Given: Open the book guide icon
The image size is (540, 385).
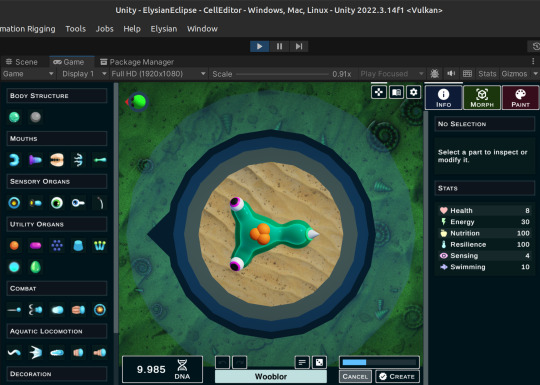Looking at the screenshot, I should 396,92.
